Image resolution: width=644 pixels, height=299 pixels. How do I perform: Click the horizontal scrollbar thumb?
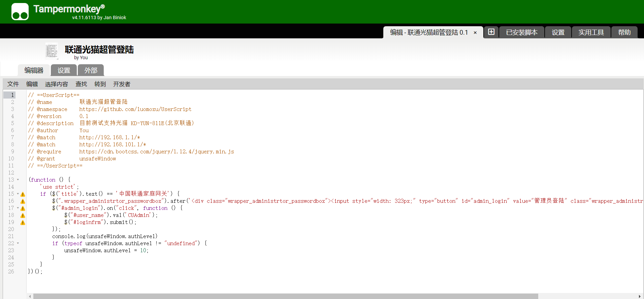pos(285,296)
